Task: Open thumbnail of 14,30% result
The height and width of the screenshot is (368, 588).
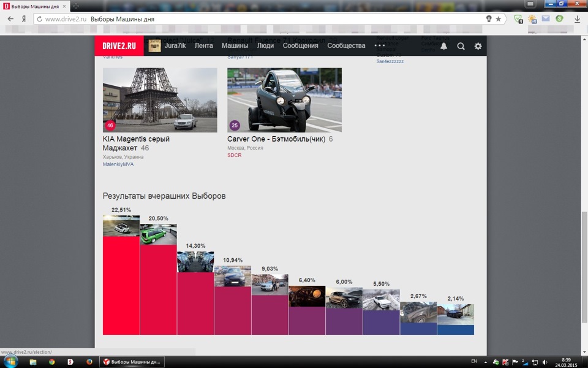Action: click(x=195, y=262)
